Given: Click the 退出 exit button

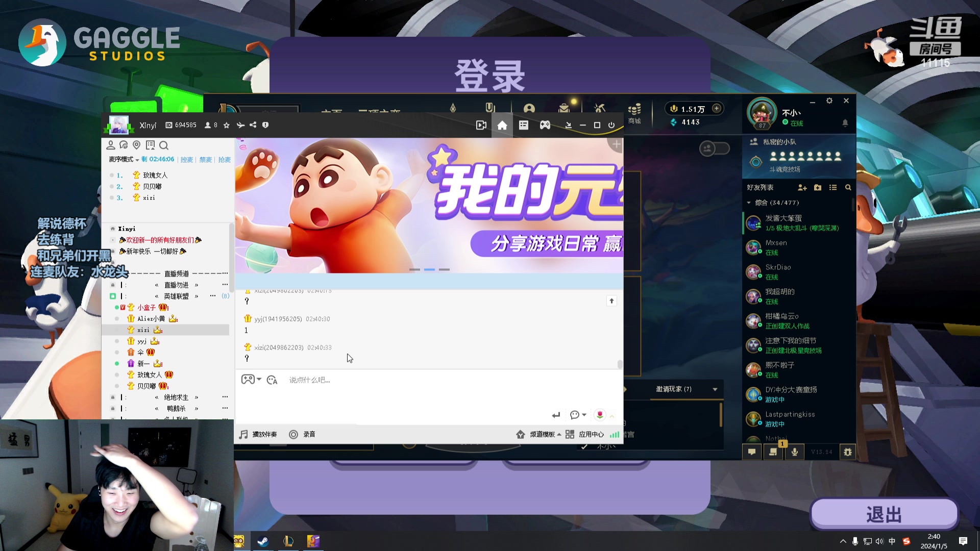Looking at the screenshot, I should [x=884, y=514].
